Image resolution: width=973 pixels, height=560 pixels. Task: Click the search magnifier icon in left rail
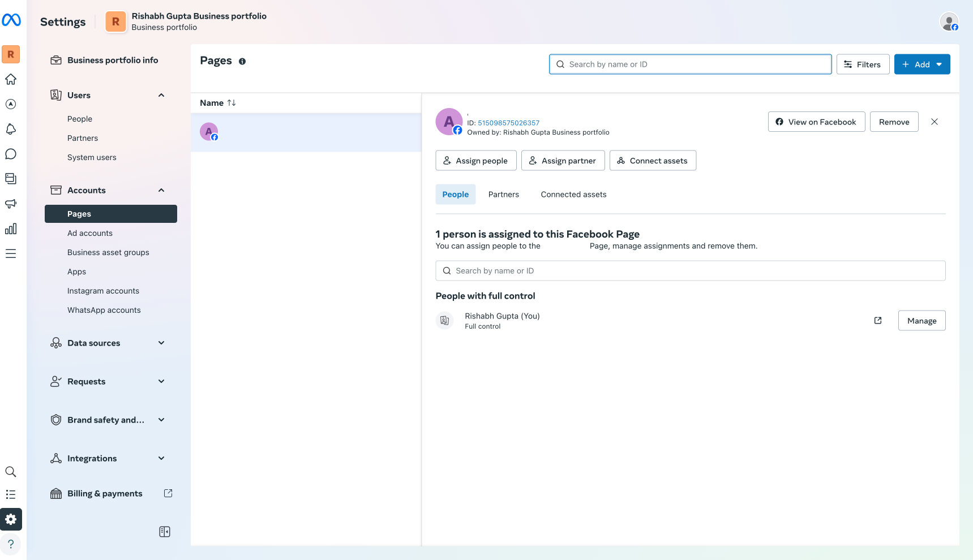click(x=11, y=472)
